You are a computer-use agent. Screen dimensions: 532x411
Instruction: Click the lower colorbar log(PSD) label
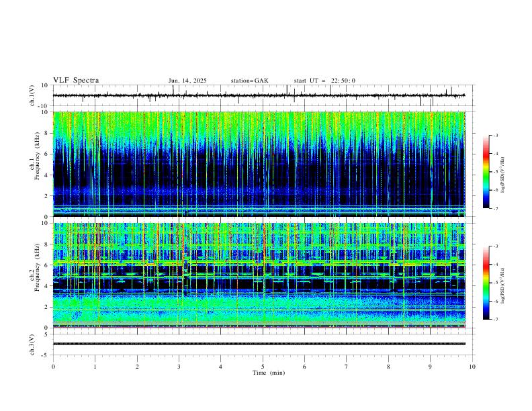pyautogui.click(x=503, y=285)
